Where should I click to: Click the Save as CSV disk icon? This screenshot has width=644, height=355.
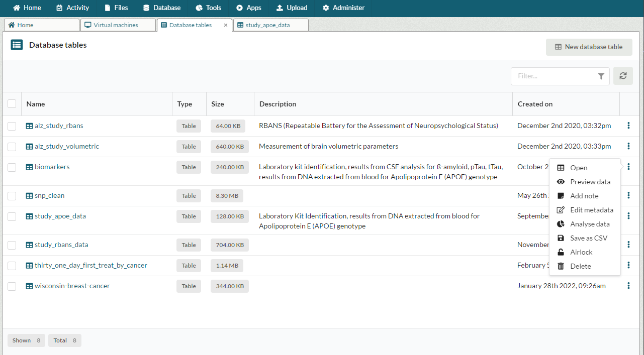561,238
